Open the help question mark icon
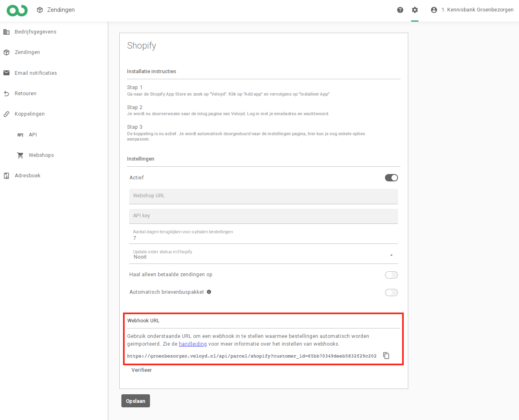 tap(400, 10)
